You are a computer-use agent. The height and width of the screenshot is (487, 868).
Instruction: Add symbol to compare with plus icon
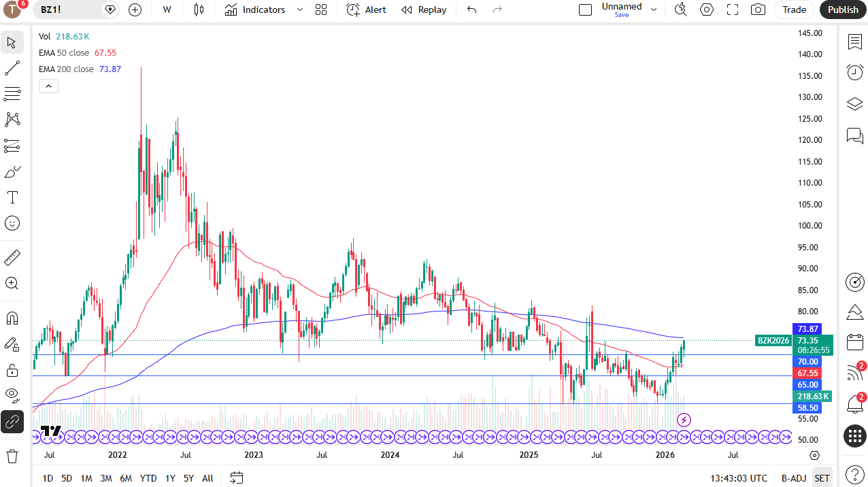coord(135,10)
